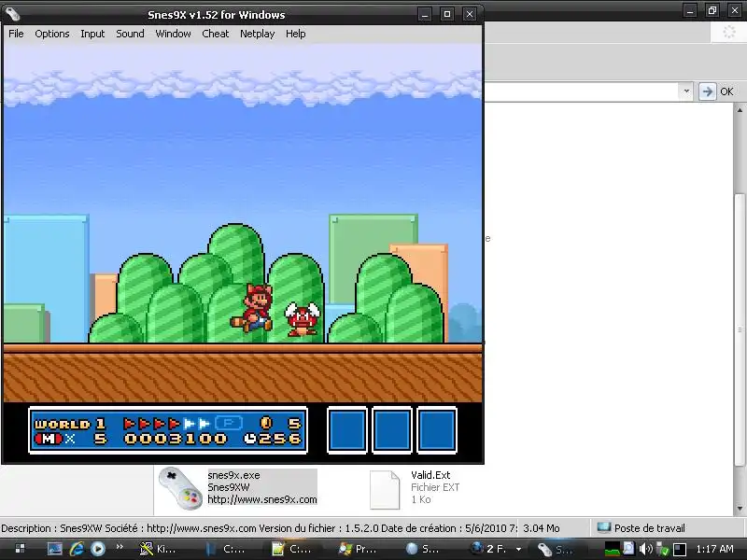The width and height of the screenshot is (747, 560).
Task: Click the Explorer toolbar throbber icon
Action: (729, 33)
